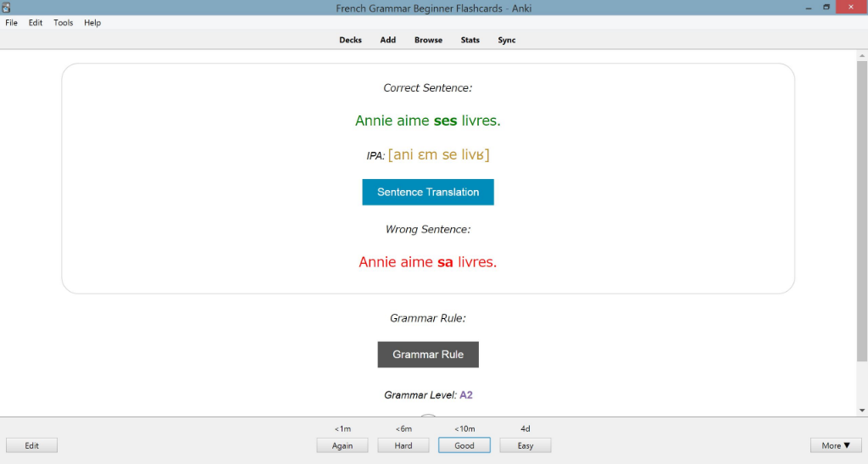The image size is (868, 464).
Task: Rate the card Again
Action: (342, 445)
